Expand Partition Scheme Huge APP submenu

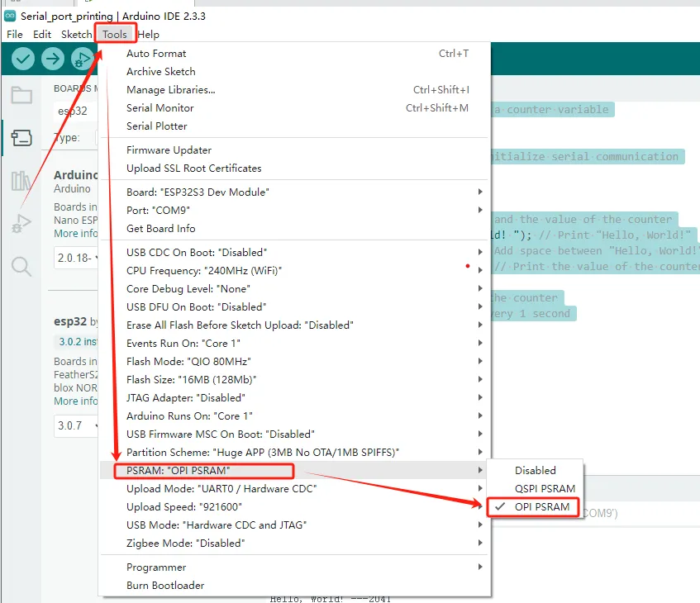pos(295,452)
